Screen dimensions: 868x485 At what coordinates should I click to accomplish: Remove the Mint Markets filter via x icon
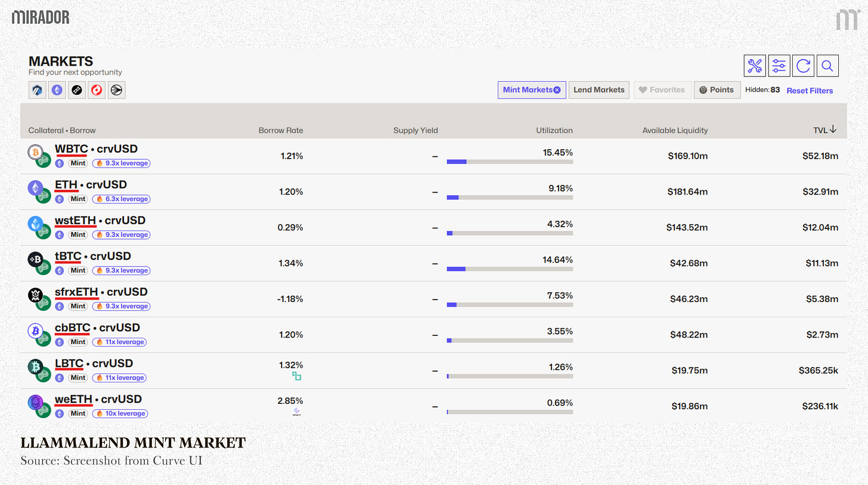click(557, 90)
